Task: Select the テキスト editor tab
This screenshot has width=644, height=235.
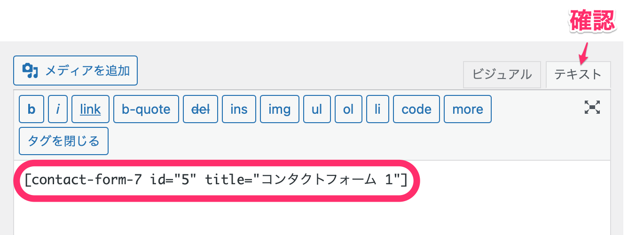Action: point(578,74)
